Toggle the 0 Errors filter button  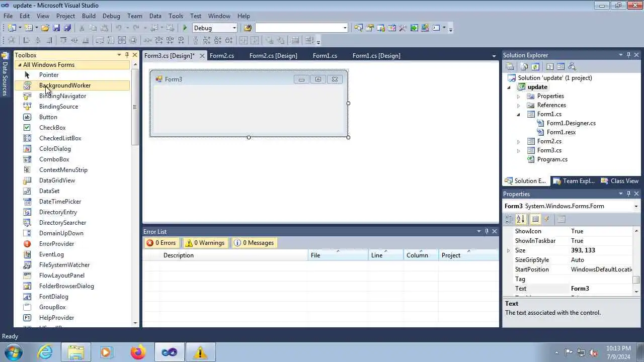pyautogui.click(x=161, y=243)
